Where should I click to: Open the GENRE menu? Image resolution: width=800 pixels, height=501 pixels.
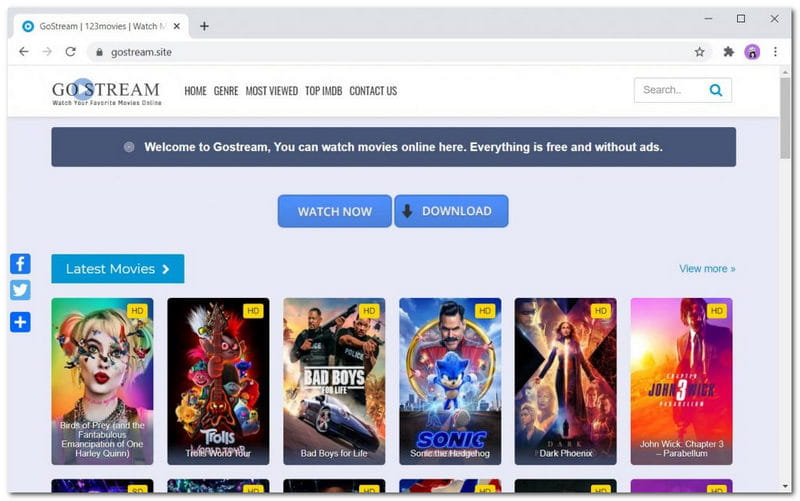(226, 91)
